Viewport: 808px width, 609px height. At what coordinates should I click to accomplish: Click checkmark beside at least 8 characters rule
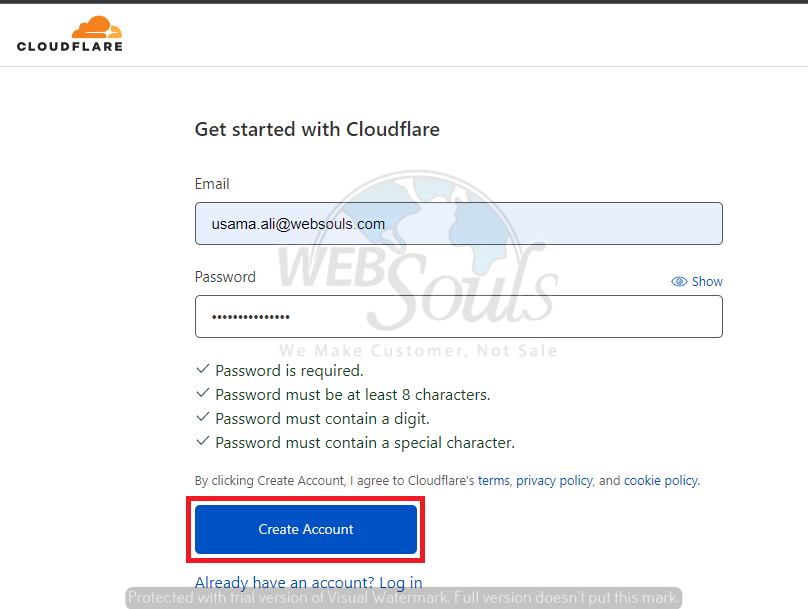203,393
